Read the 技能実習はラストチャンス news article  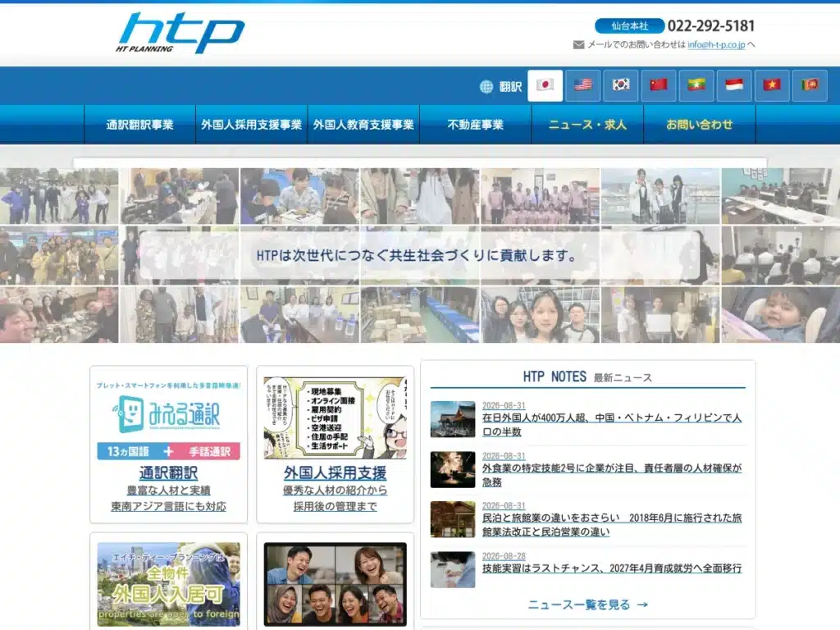click(x=612, y=568)
